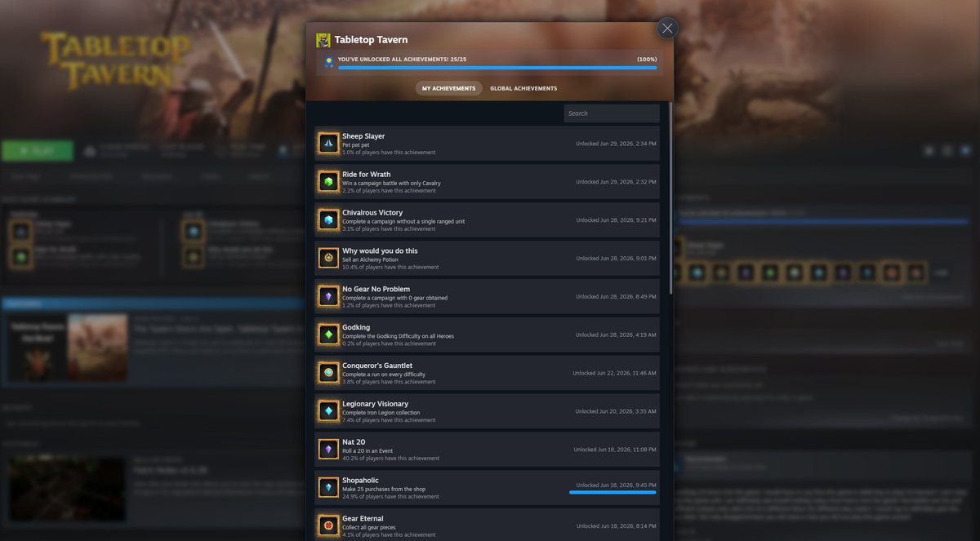Viewport: 980px width, 541px height.
Task: Click the Tabletop Tavern logo in background
Action: 115,60
